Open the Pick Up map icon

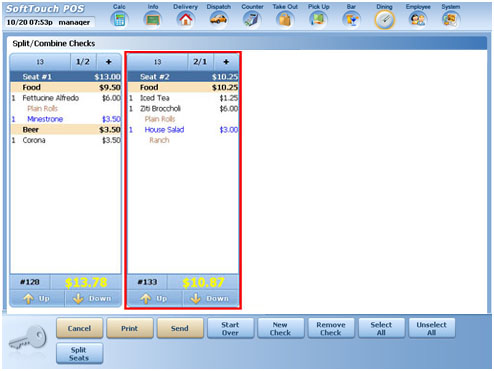pyautogui.click(x=318, y=20)
